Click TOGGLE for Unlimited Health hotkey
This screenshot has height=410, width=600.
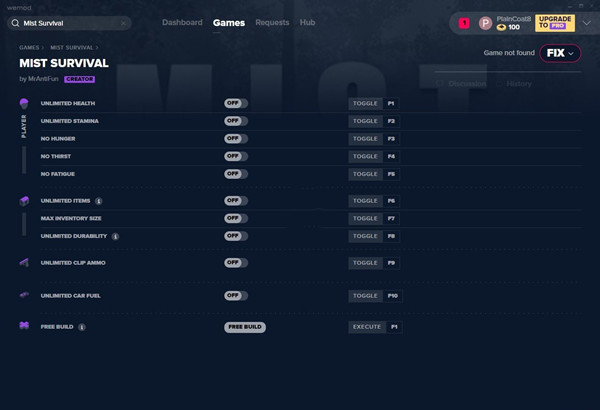click(x=365, y=104)
